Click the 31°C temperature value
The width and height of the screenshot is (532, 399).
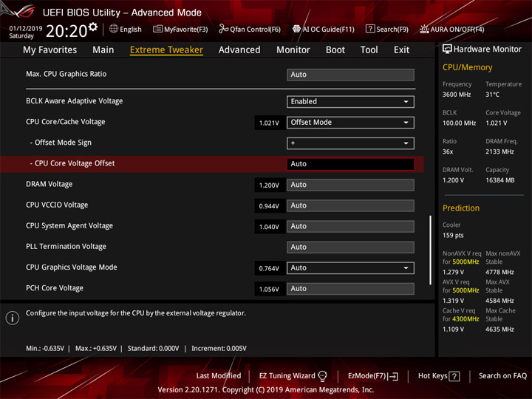[492, 95]
